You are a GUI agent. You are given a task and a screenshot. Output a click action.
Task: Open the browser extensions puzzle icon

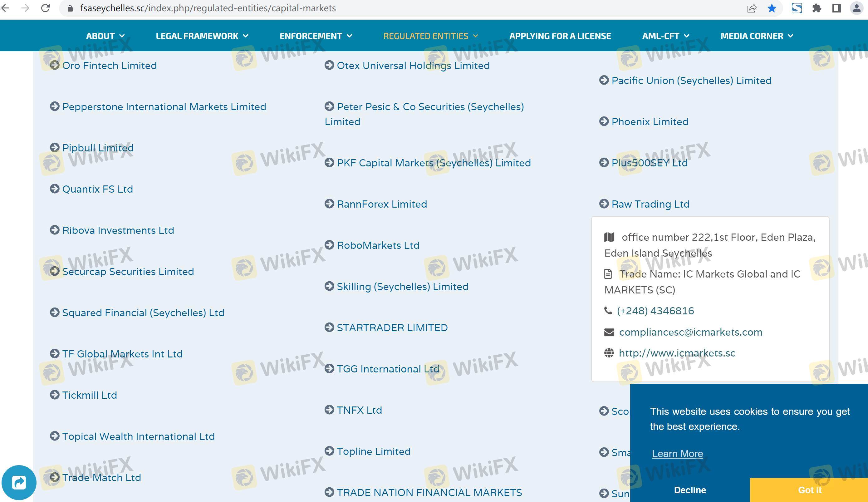pyautogui.click(x=817, y=8)
